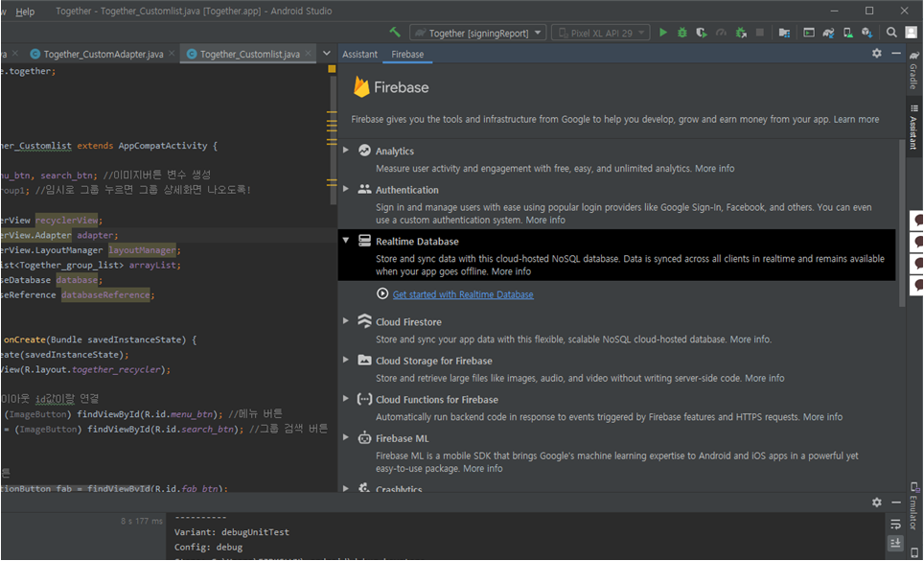This screenshot has width=924, height=561.
Task: Switch to the Assistant tab
Action: point(359,55)
